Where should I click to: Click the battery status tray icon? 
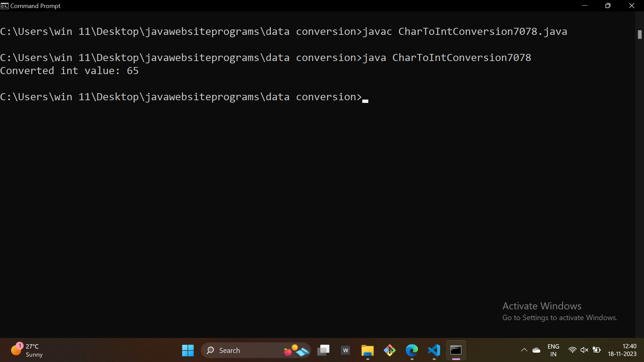596,350
